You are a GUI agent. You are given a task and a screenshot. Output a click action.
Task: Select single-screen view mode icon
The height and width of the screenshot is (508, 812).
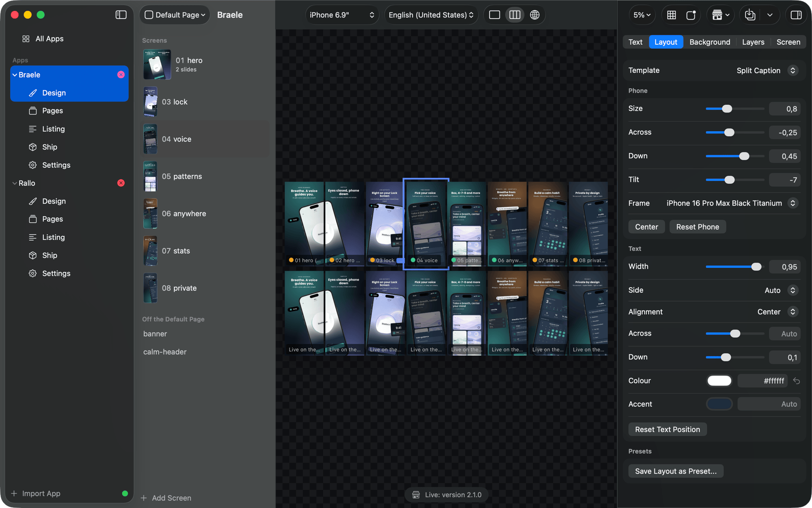(495, 15)
